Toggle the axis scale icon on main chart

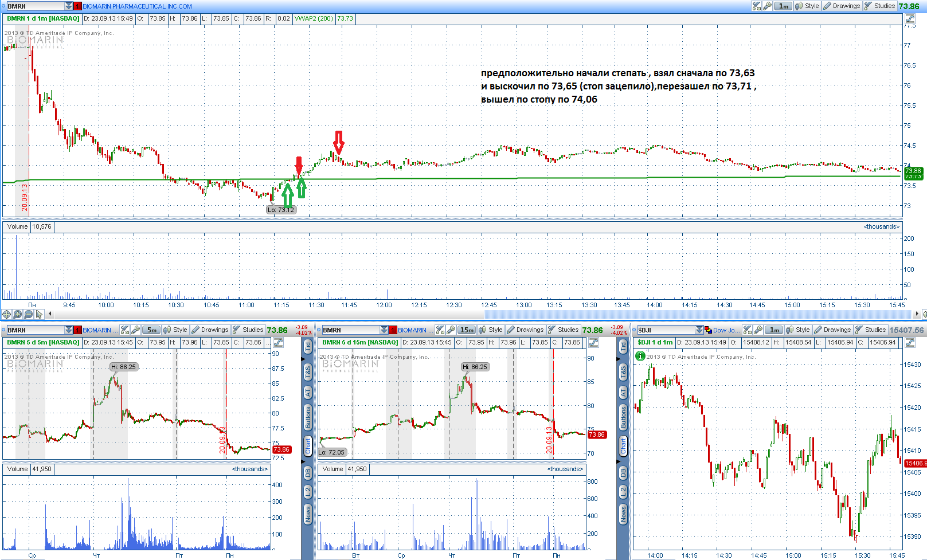click(x=909, y=19)
